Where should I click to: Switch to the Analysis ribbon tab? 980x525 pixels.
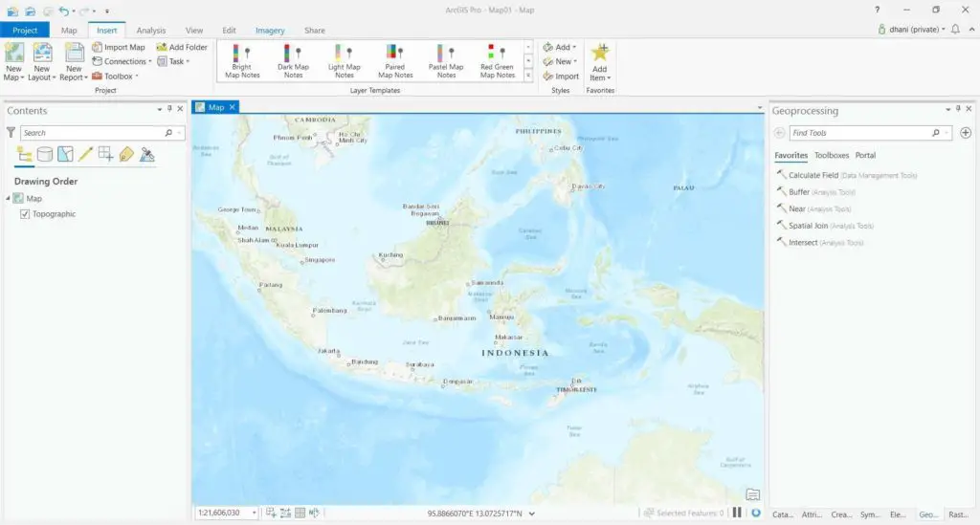151,30
